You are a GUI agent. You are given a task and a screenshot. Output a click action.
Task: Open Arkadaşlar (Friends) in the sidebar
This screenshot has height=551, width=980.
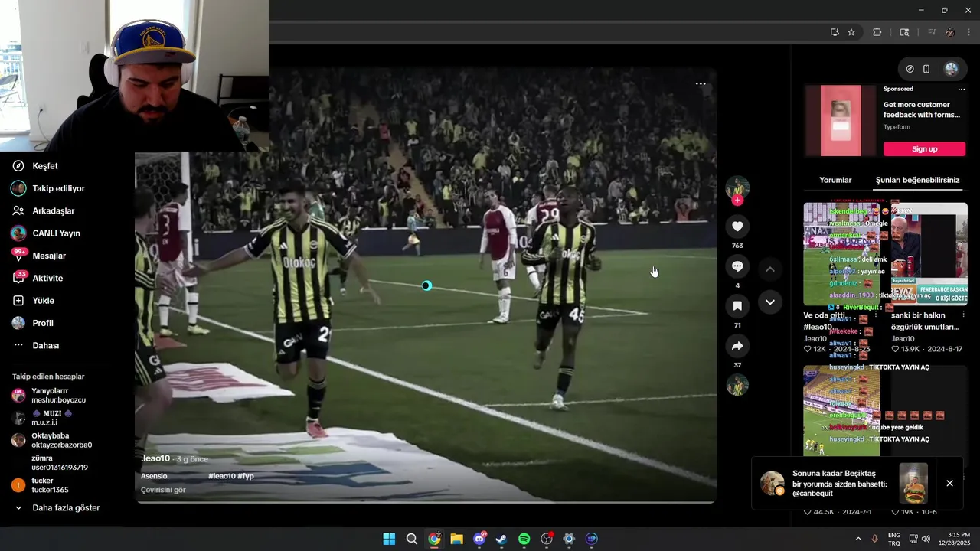(x=53, y=210)
